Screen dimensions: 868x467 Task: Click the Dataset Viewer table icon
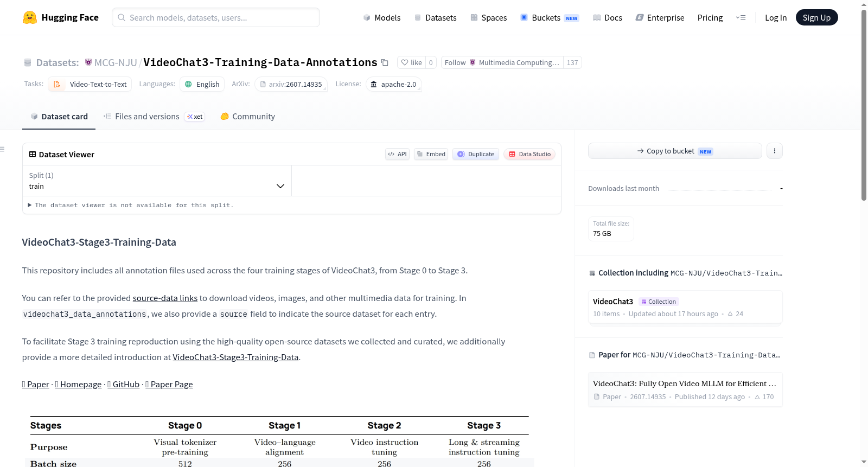(33, 154)
